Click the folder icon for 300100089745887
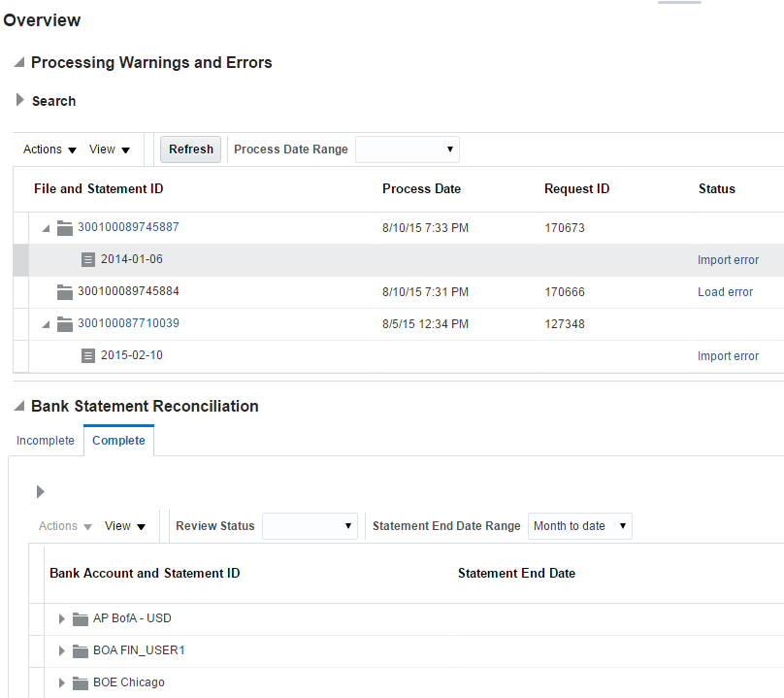 point(65,228)
